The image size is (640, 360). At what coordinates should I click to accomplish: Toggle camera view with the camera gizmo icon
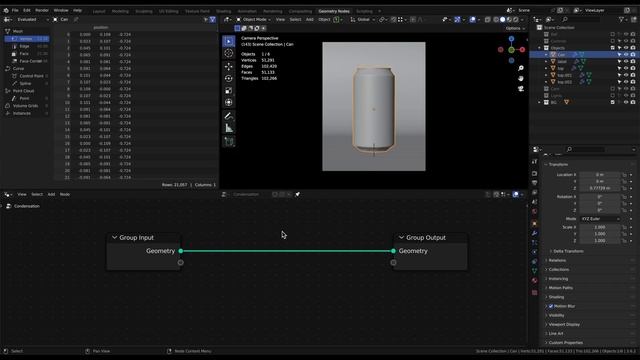click(521, 89)
